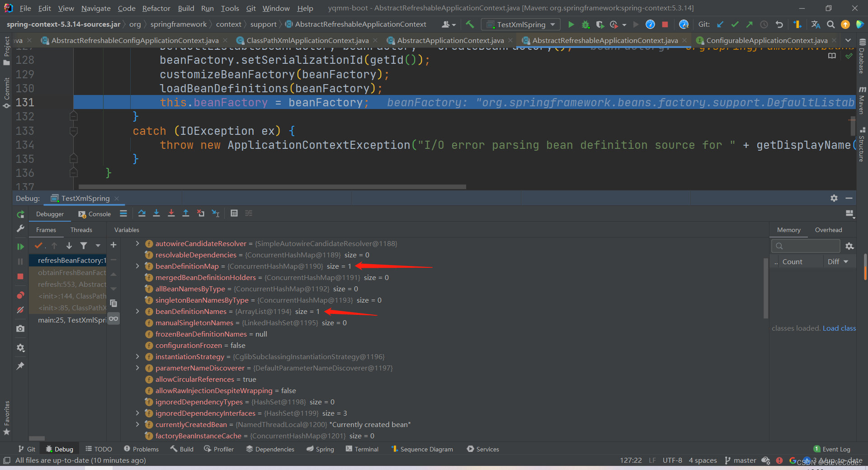Click the Step Over debugger icon

(142, 214)
